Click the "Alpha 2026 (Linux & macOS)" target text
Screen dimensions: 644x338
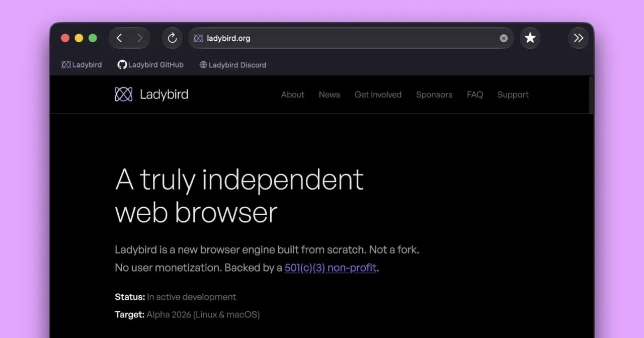[203, 315]
